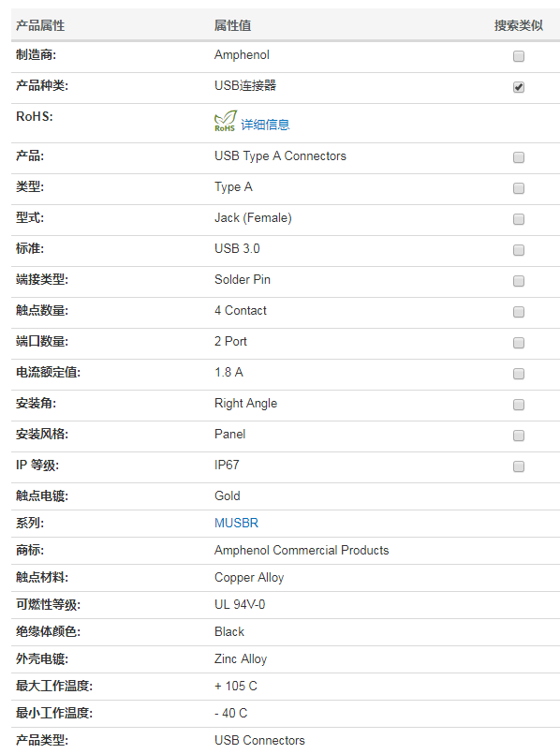The height and width of the screenshot is (754, 560).
Task: Uncheck the USB连接器 product category checkbox
Action: [519, 87]
